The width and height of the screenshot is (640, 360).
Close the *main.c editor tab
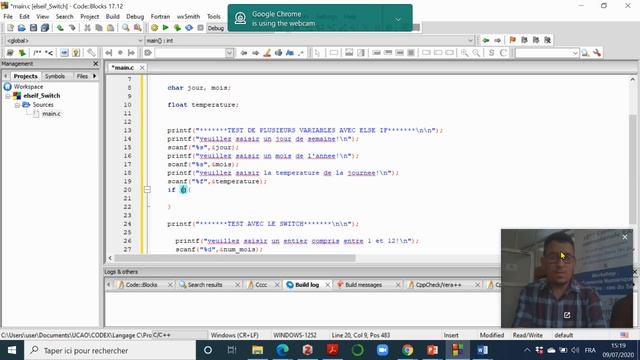[x=142, y=68]
